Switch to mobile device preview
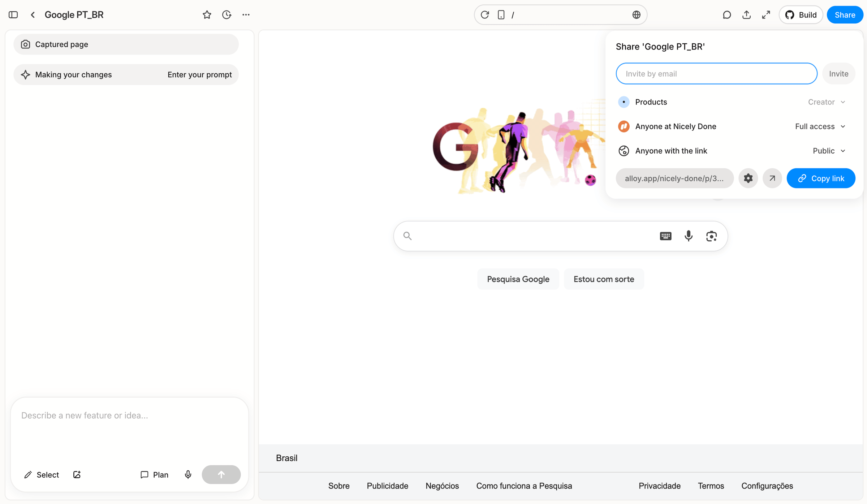The image size is (867, 504). click(501, 15)
